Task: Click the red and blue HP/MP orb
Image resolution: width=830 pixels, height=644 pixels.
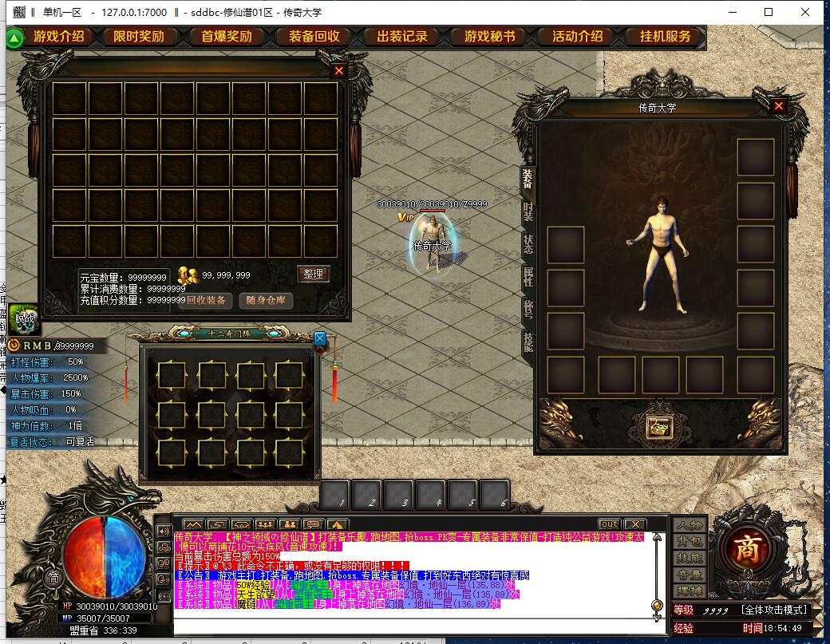Action: coord(105,558)
